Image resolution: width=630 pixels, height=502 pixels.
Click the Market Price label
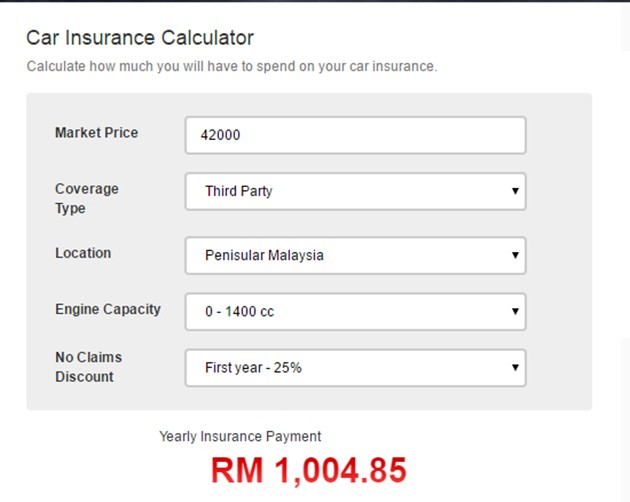click(97, 133)
